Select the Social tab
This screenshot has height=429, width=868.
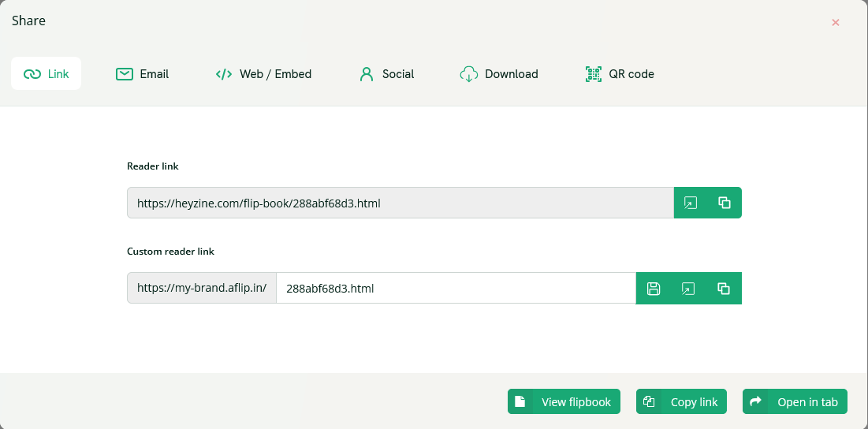tap(386, 73)
